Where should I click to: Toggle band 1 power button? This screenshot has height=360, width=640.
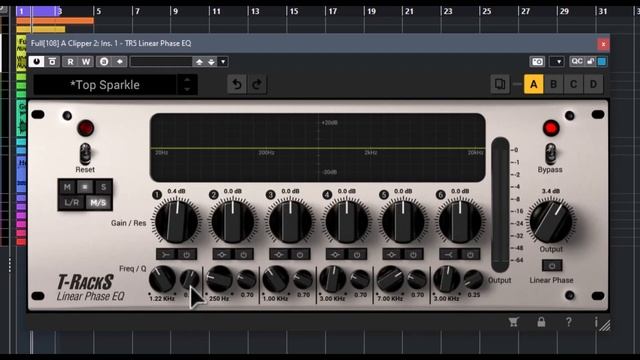point(187,255)
